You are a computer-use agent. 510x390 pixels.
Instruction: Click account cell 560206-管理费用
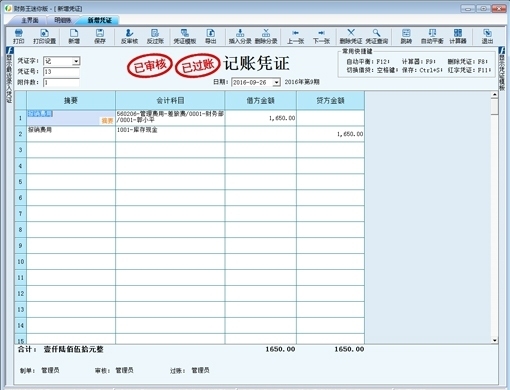(170, 118)
